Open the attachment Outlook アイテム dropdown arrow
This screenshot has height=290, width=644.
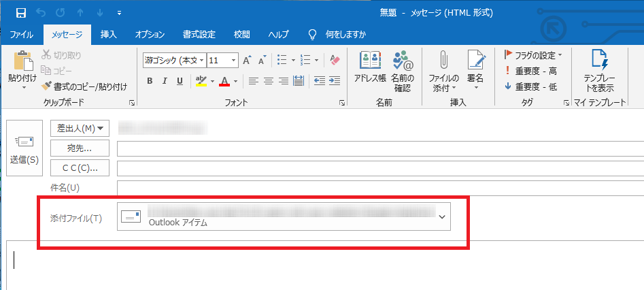[x=442, y=216]
